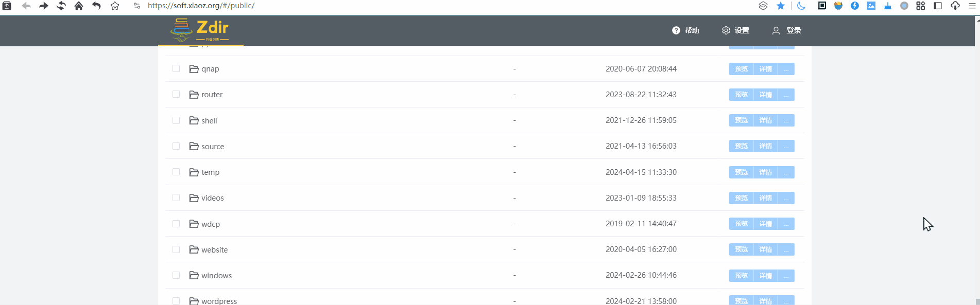Toggle the night mode moon icon
The image size is (980, 305).
coord(801,6)
